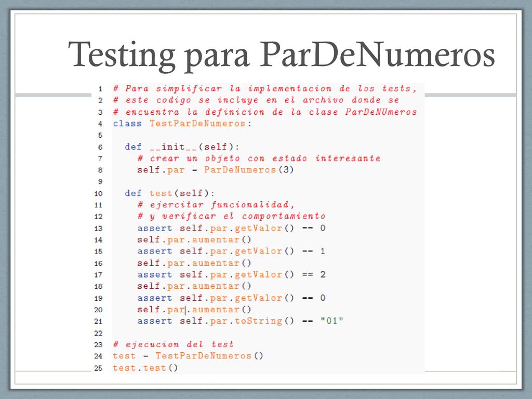Click comment "# Para simplificar la implementacion de los tests,"
The height and width of the screenshot is (399, 532).
pyautogui.click(x=264, y=89)
